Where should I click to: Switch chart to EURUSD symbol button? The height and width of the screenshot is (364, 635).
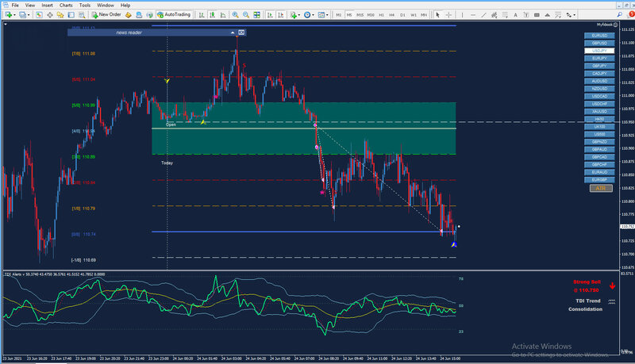tap(599, 36)
